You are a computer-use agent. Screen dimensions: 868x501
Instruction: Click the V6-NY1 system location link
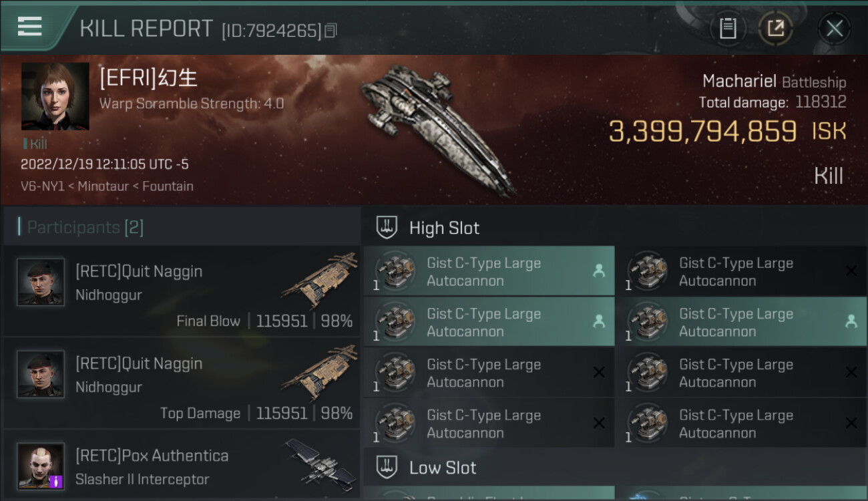42,186
